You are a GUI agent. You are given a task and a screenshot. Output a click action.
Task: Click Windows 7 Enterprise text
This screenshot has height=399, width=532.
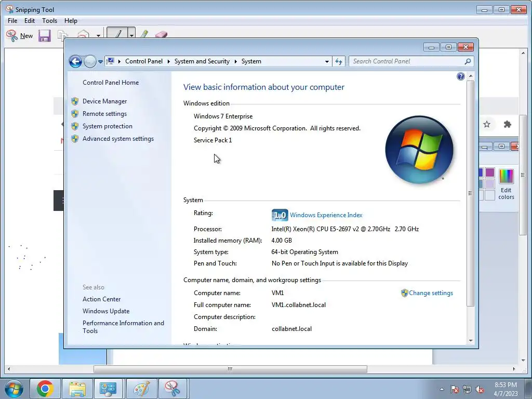click(223, 116)
